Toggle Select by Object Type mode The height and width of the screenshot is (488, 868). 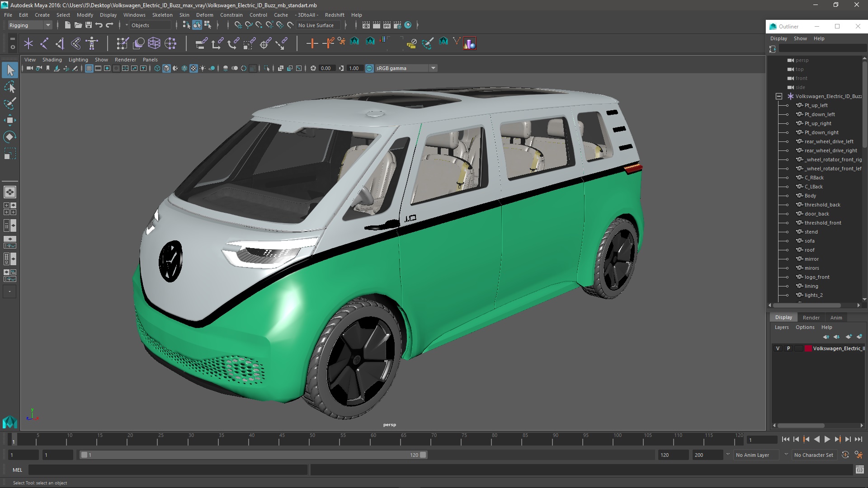point(197,25)
